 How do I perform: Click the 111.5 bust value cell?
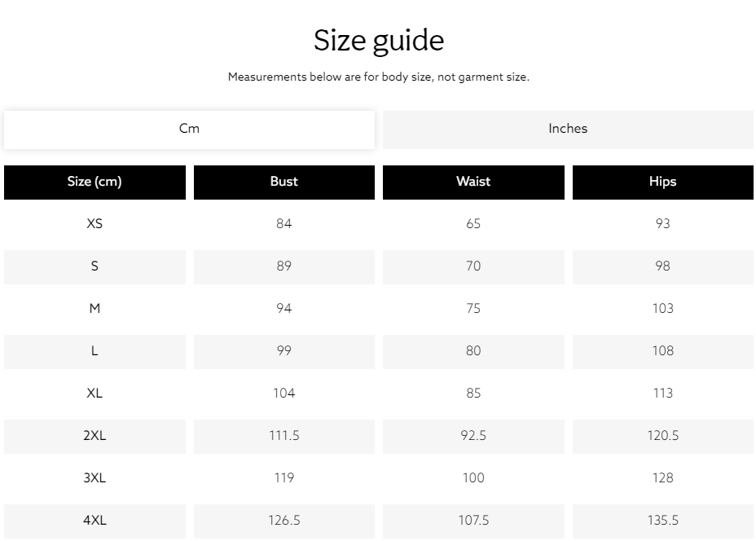[284, 437]
